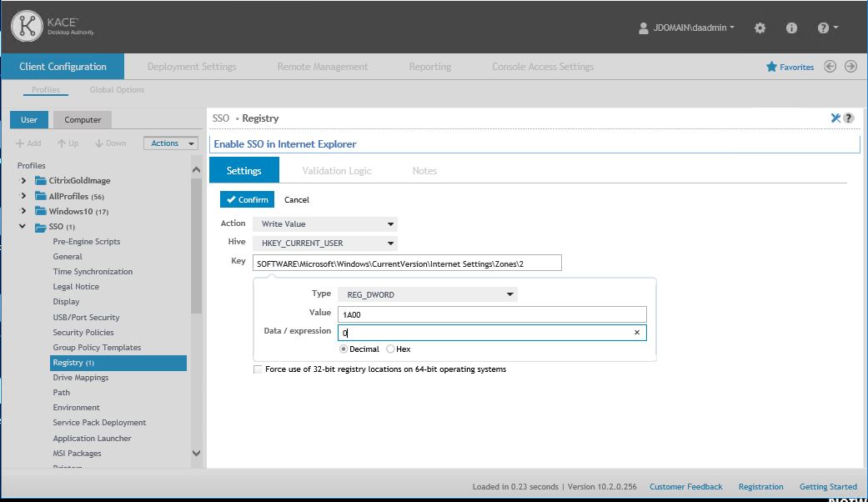Open the Registration link

pyautogui.click(x=760, y=486)
